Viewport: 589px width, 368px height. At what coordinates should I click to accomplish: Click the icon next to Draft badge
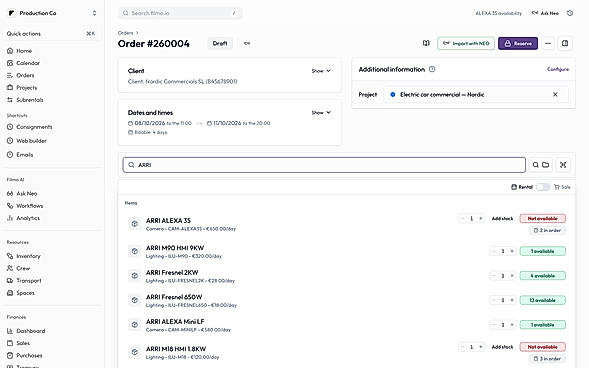[x=247, y=44]
